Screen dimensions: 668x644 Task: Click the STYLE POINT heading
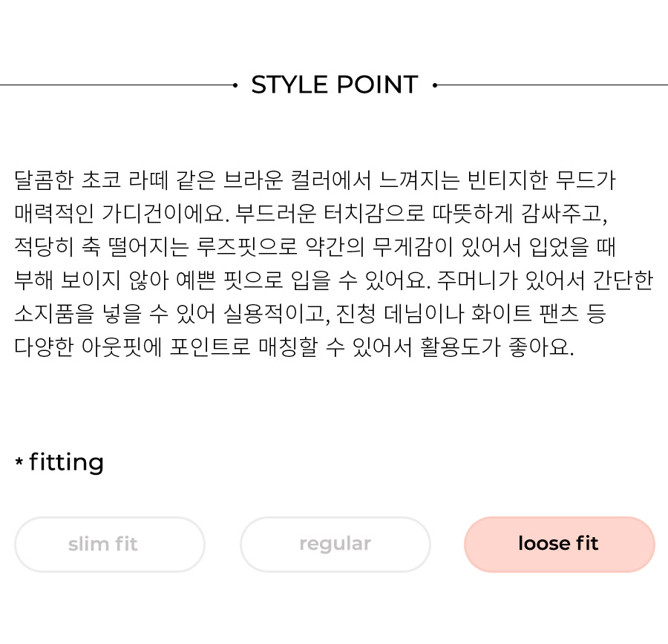coord(335,85)
